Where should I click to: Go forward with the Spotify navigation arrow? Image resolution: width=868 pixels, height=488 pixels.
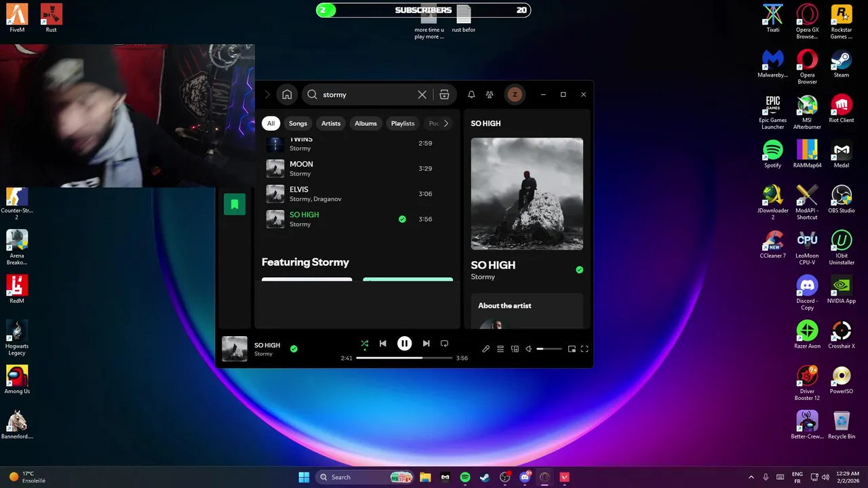point(267,95)
